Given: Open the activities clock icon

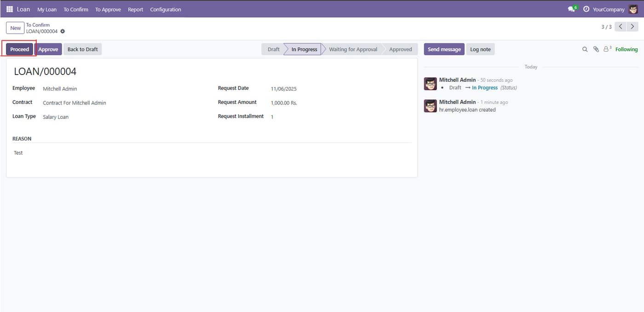Looking at the screenshot, I should coord(586,9).
